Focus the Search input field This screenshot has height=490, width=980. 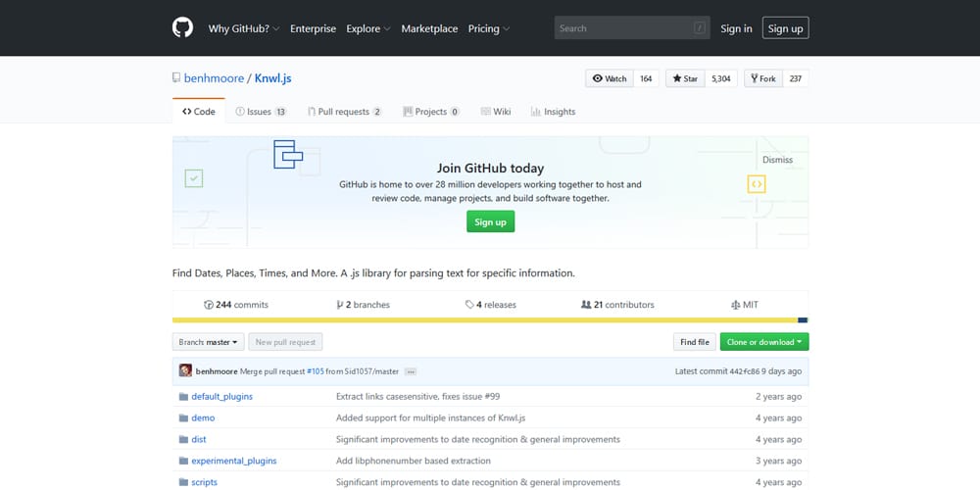coord(632,28)
